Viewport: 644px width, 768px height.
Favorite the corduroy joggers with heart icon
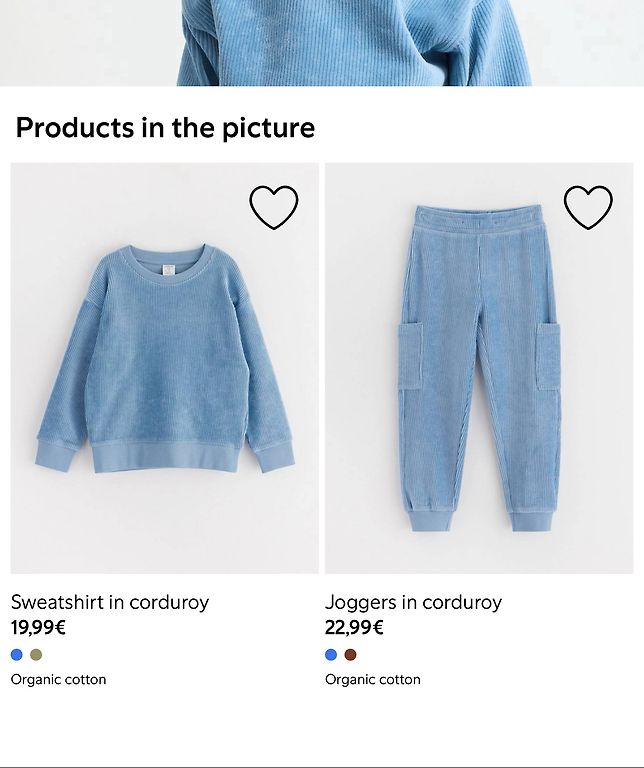click(x=588, y=207)
